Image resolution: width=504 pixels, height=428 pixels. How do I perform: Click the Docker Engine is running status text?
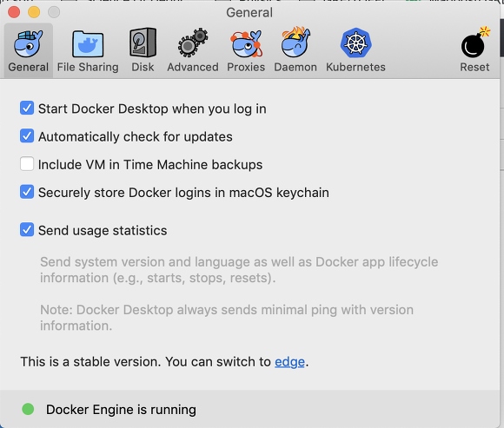coord(121,410)
